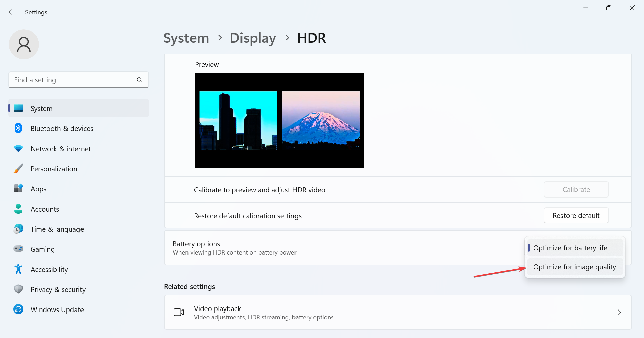Open Video playback title text
This screenshot has width=644, height=338.
point(217,308)
